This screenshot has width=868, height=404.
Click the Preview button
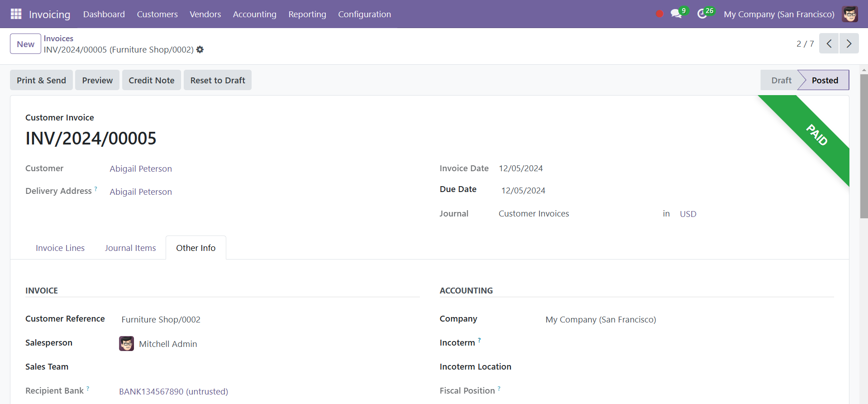pyautogui.click(x=97, y=80)
